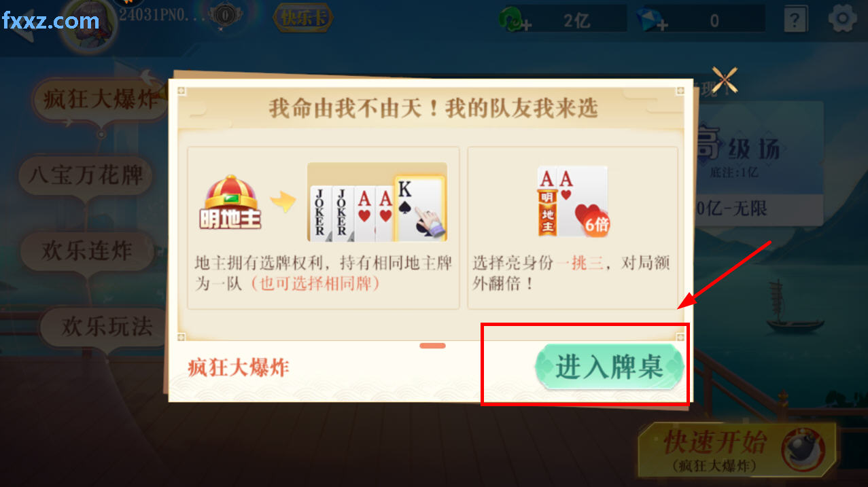Select the 高级场 room card

tap(757, 160)
